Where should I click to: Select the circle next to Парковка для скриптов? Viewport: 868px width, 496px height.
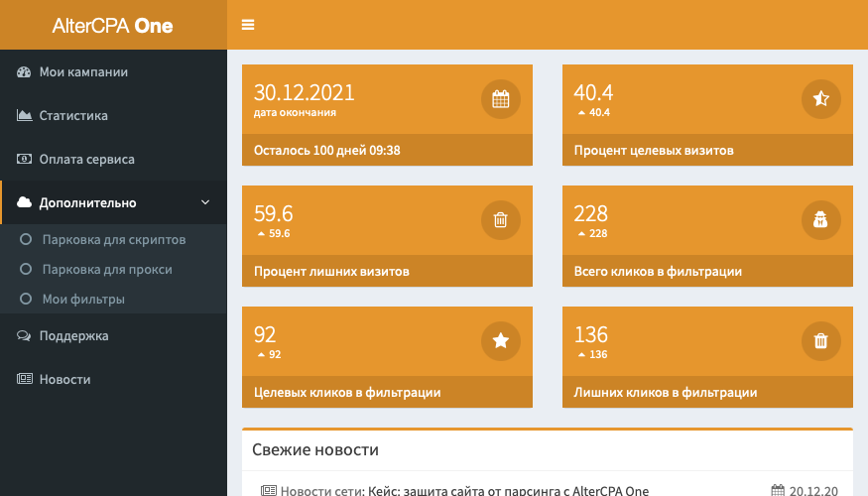[x=26, y=240]
